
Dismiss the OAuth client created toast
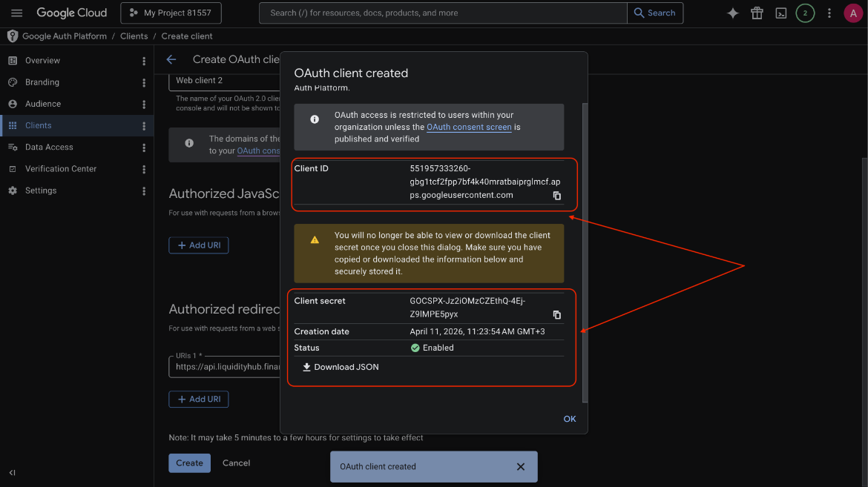pyautogui.click(x=520, y=466)
